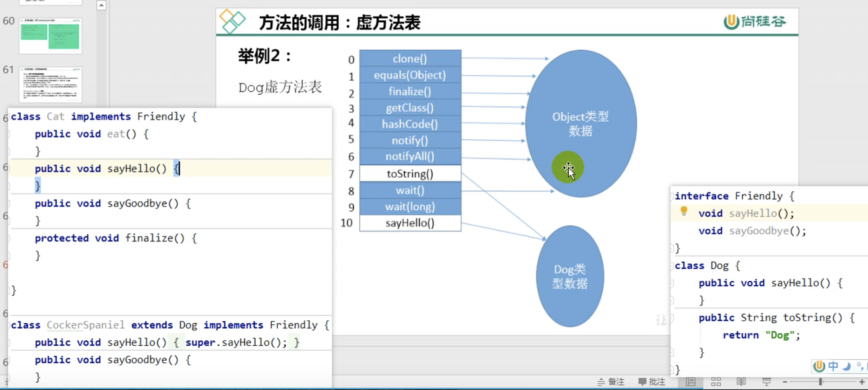This screenshot has height=390, width=868.
Task: Select slide 61 thumbnail
Action: (x=51, y=84)
